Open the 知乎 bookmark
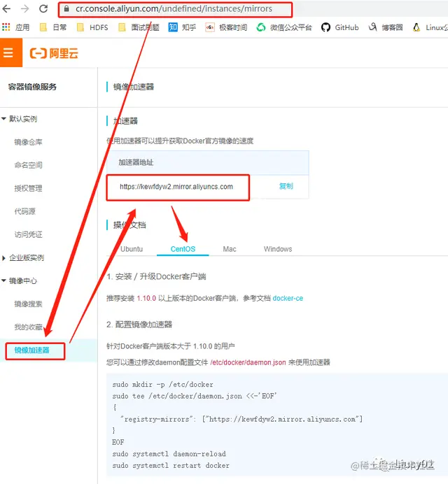This screenshot has height=484, width=448. click(182, 27)
